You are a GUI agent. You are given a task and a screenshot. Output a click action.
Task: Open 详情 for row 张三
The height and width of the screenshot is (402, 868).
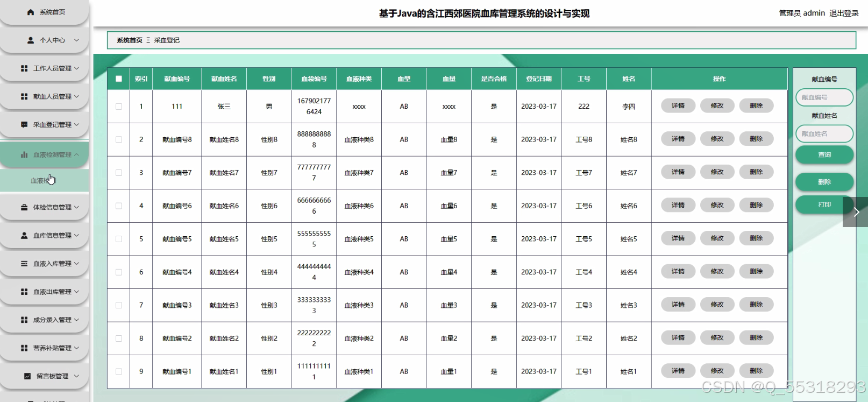click(x=678, y=106)
